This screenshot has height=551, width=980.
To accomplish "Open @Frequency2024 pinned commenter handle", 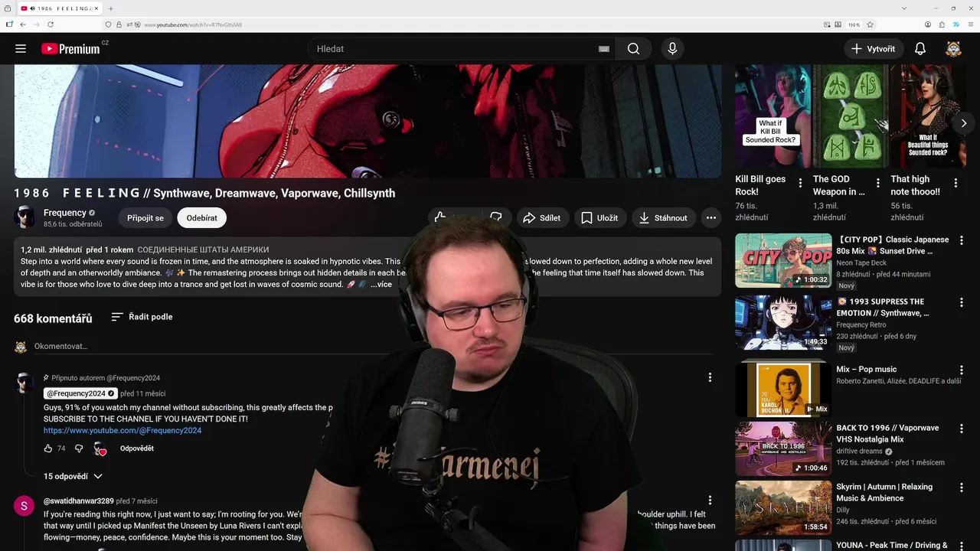I will [79, 393].
